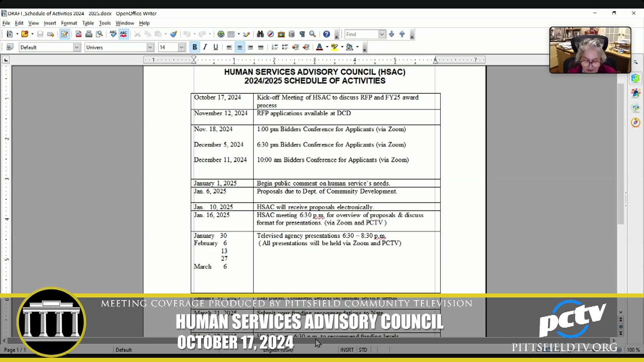Open the Help menu
Image resolution: width=644 pixels, height=362 pixels.
point(144,23)
